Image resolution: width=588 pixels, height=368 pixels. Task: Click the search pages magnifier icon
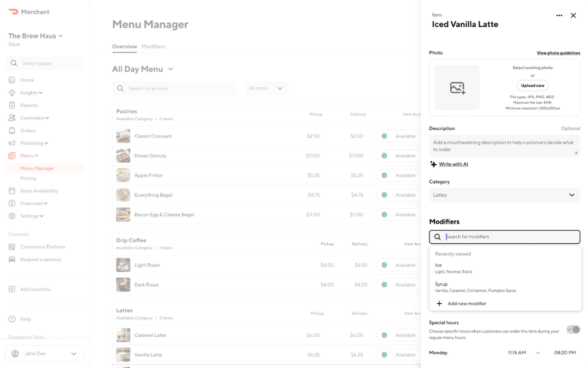coord(14,63)
